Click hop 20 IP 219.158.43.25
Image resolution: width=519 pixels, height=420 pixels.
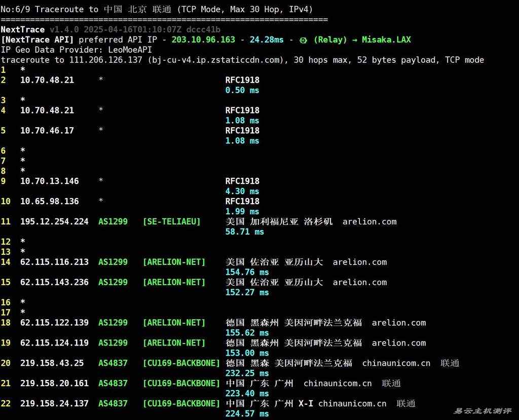[x=52, y=363]
